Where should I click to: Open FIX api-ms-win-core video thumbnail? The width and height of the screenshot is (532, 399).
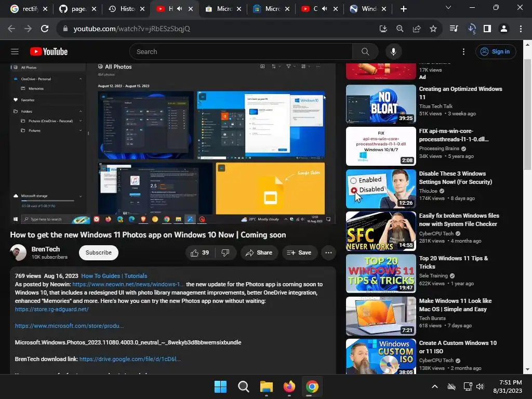381,146
